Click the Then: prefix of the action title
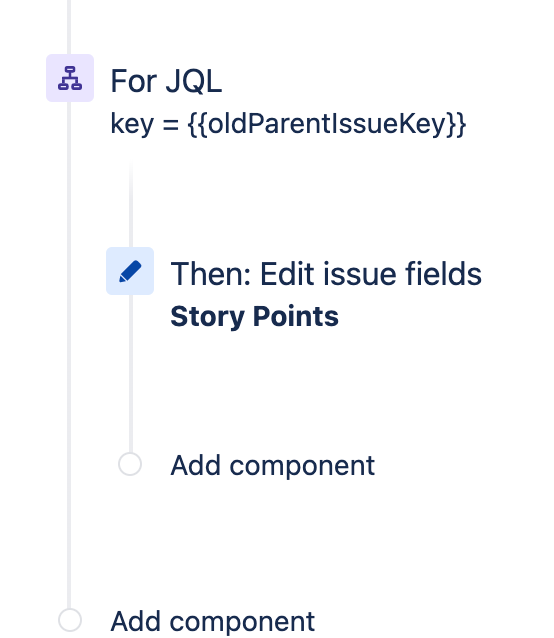 pos(211,274)
